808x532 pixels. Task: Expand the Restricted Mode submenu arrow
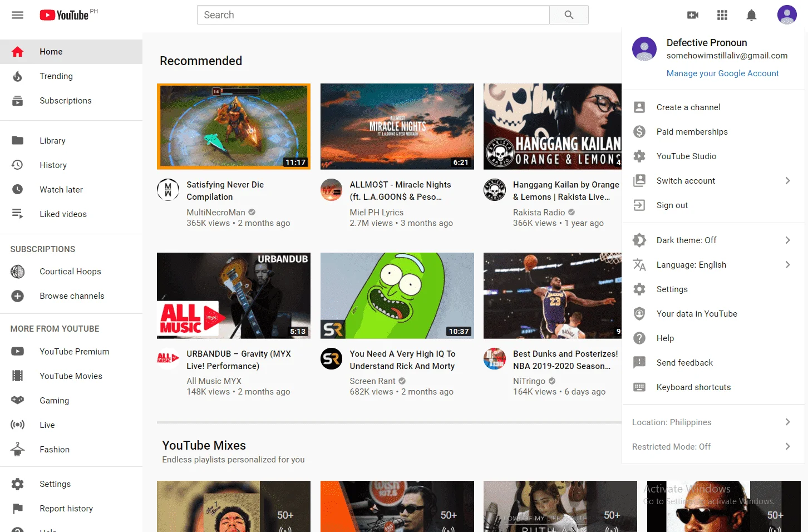coord(787,447)
